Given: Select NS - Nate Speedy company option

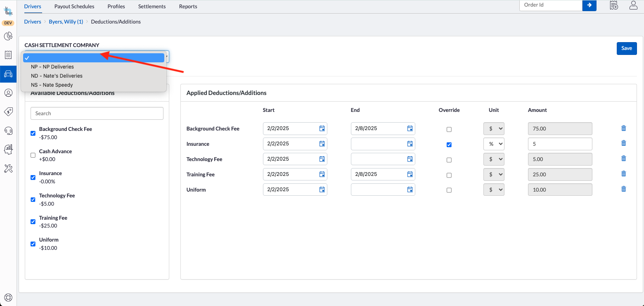Looking at the screenshot, I should click(x=94, y=85).
